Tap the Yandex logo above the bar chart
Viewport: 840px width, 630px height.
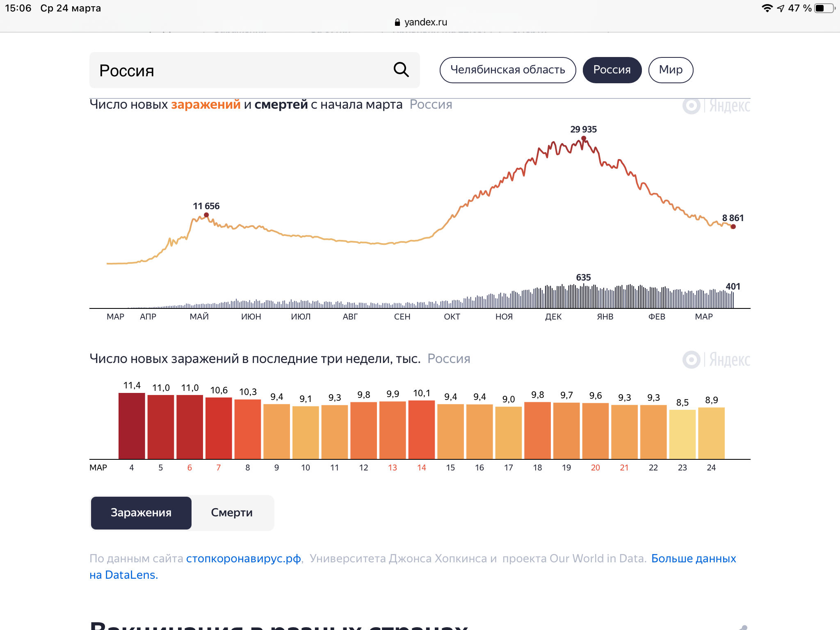(x=716, y=360)
